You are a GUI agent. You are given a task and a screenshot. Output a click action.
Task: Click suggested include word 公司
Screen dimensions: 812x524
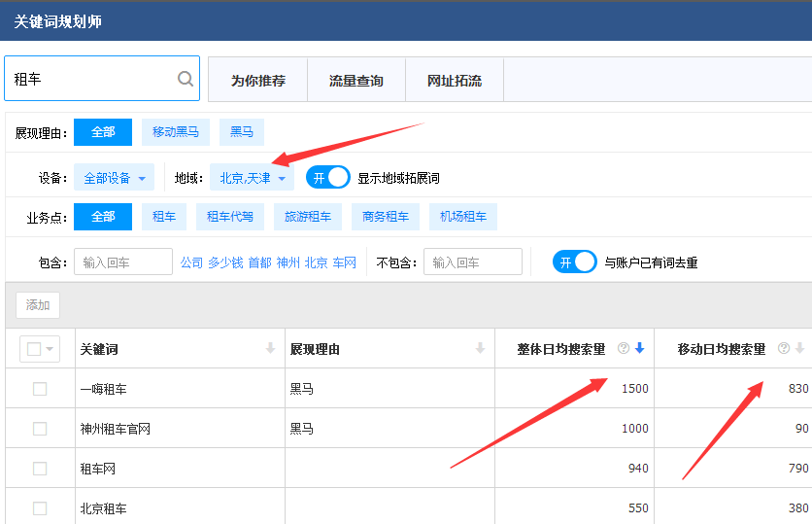[x=191, y=262]
